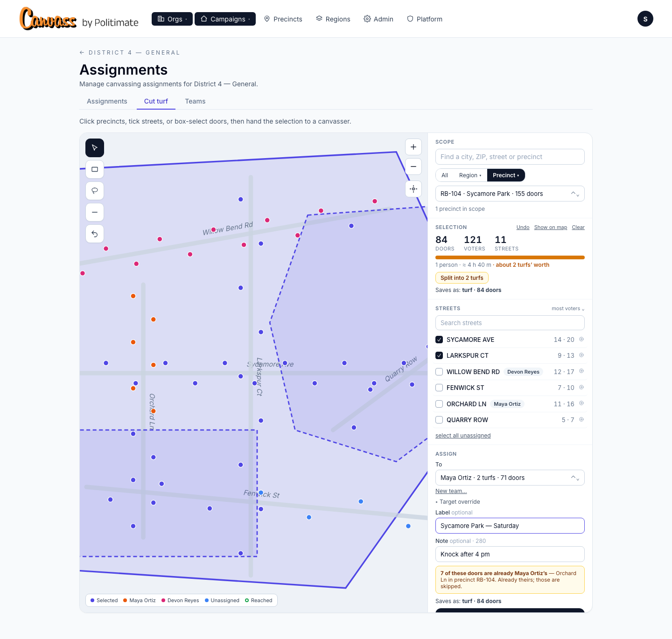The image size is (672, 639).
Task: Open the RB-104 Sycamore Park precinct selector
Action: click(x=510, y=194)
